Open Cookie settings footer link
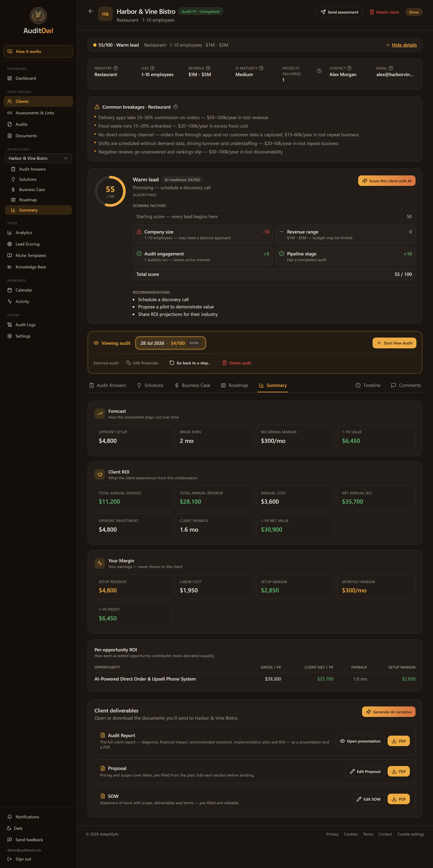433x868 pixels. click(x=411, y=834)
